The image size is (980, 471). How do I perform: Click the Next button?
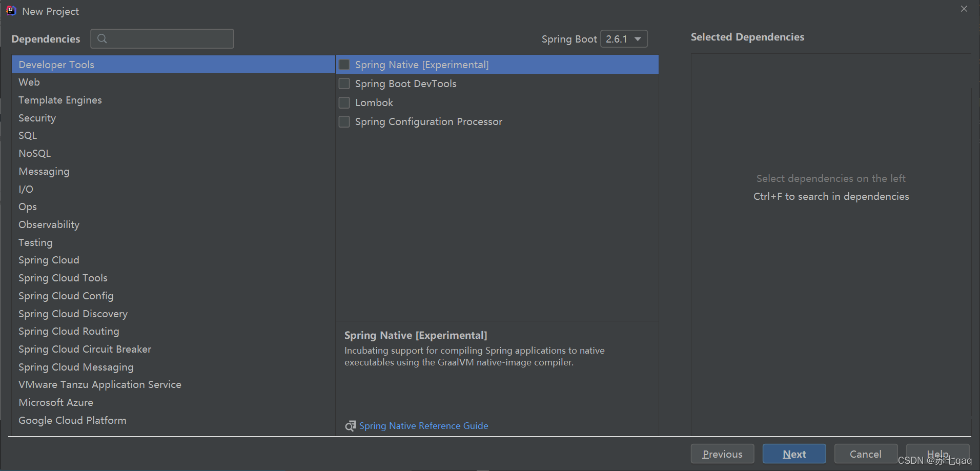click(793, 454)
